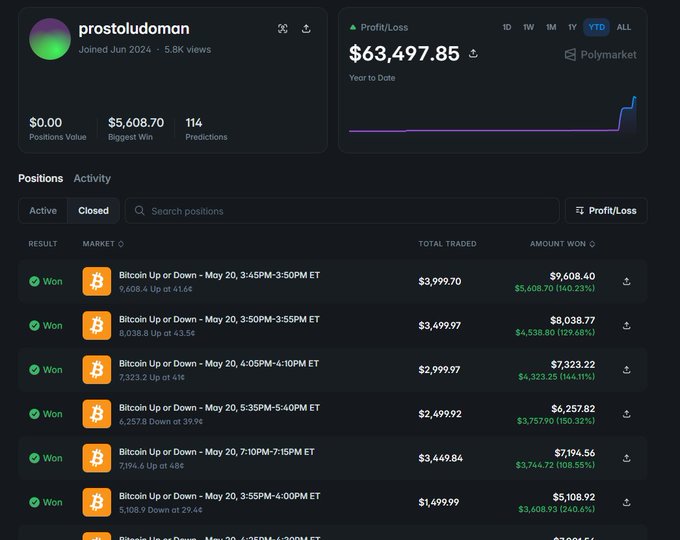The height and width of the screenshot is (540, 680).
Task: Click the profile share icon beside prostoludoman
Action: 306,29
